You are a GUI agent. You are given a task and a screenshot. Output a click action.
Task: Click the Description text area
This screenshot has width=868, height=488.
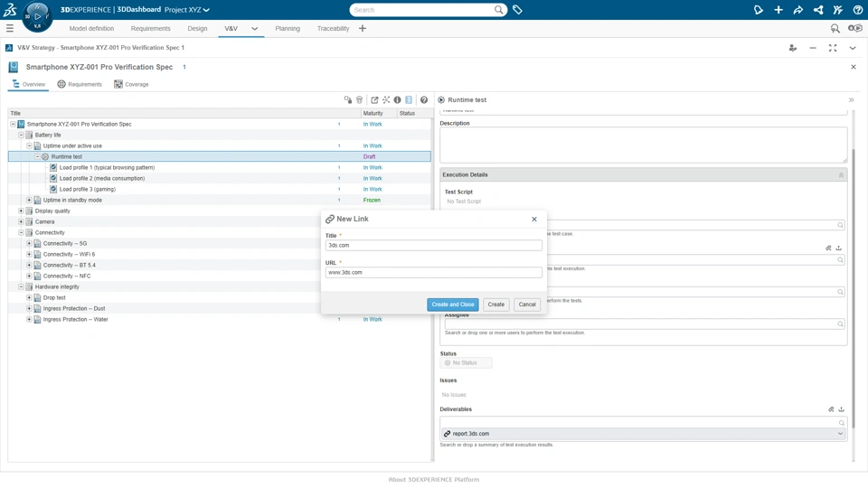643,145
